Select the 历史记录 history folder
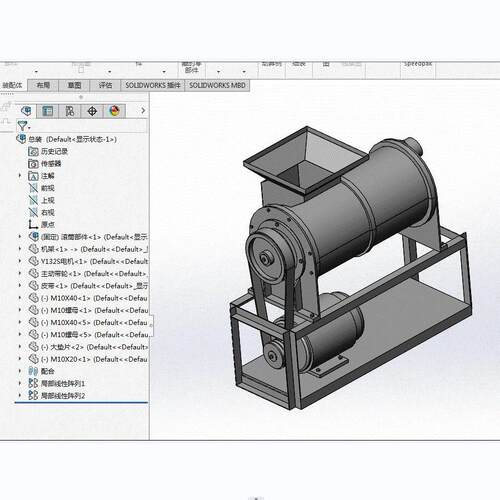Screen dimensions: 500x500 pos(48,151)
